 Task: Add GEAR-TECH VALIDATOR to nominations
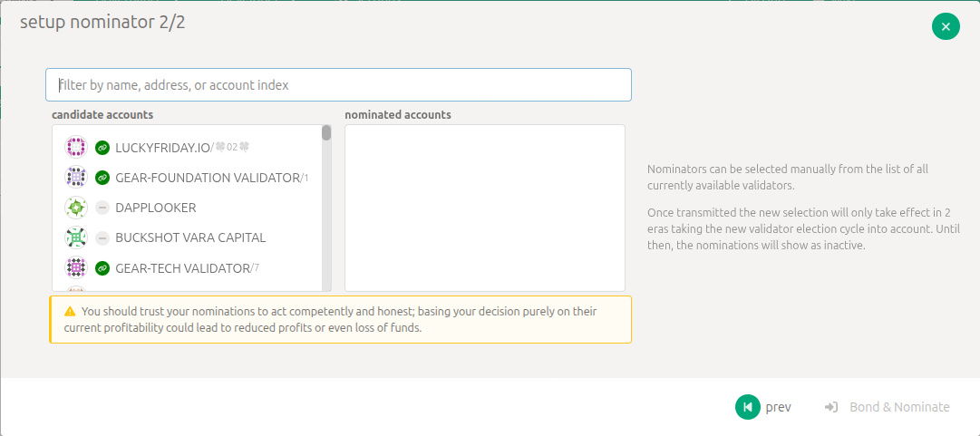tap(182, 268)
